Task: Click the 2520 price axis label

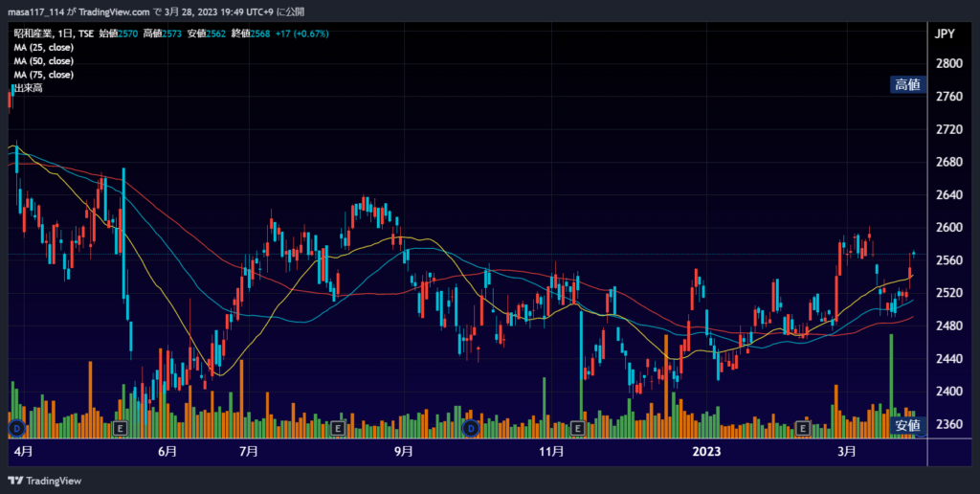Action: [x=948, y=293]
